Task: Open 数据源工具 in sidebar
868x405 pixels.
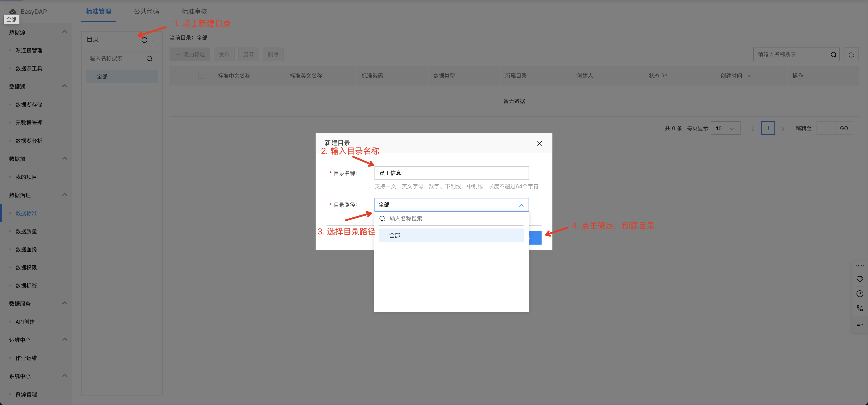Action: click(x=29, y=69)
